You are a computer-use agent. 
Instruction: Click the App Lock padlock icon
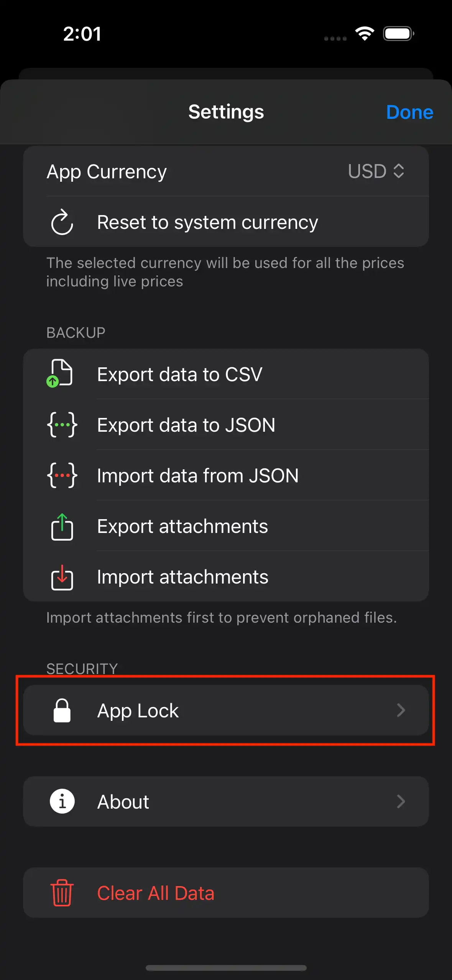62,710
